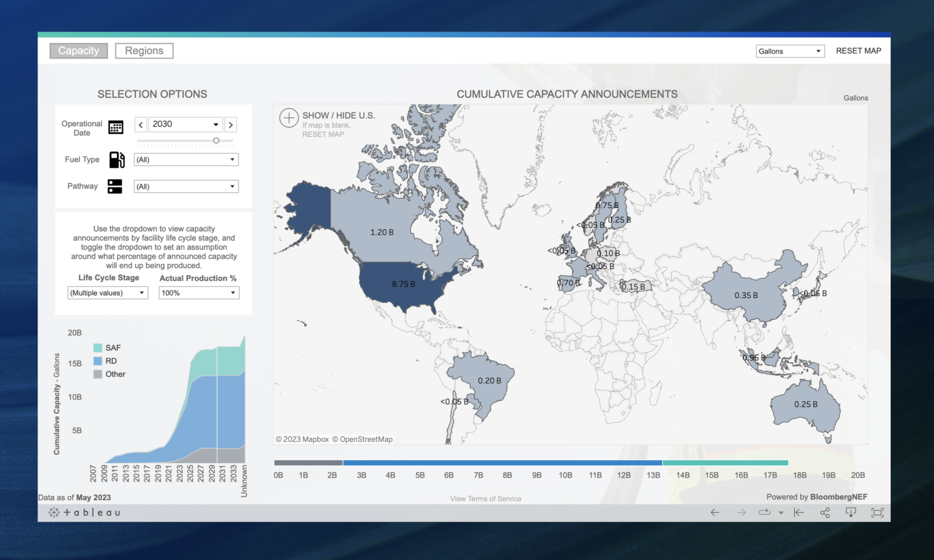Click the Operational Date calendar icon
The width and height of the screenshot is (934, 560).
point(116,127)
